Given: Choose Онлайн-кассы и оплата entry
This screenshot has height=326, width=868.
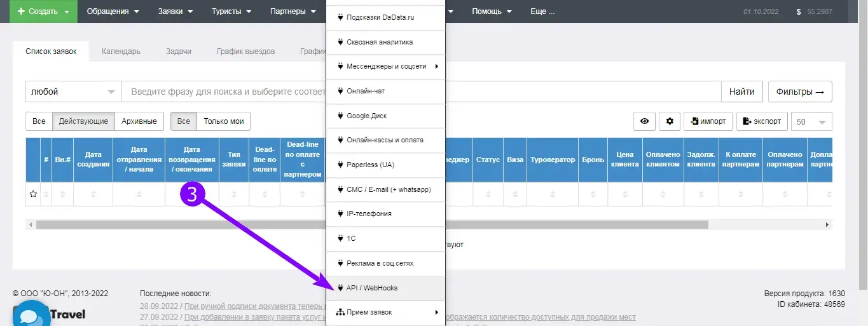Looking at the screenshot, I should [x=385, y=140].
